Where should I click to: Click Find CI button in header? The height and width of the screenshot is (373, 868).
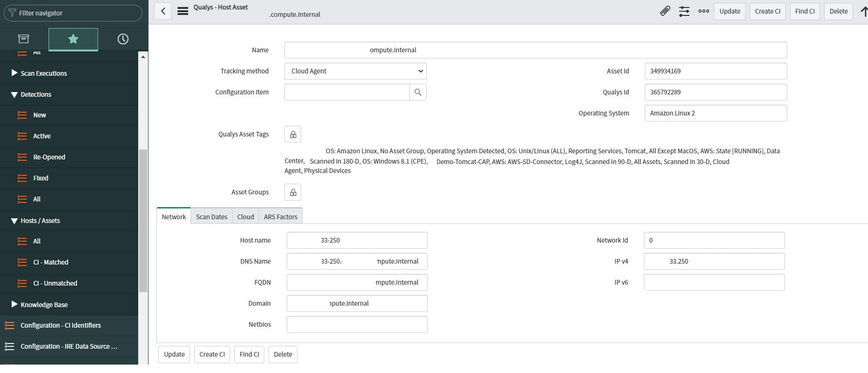point(805,11)
